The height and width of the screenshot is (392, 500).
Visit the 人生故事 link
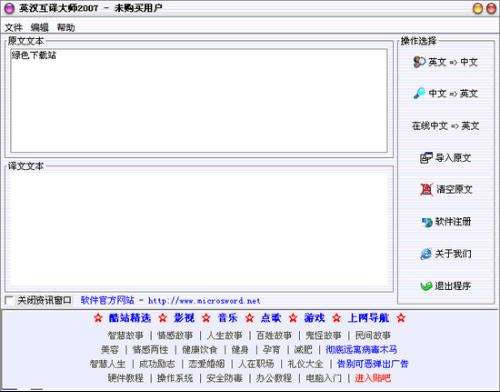[224, 335]
